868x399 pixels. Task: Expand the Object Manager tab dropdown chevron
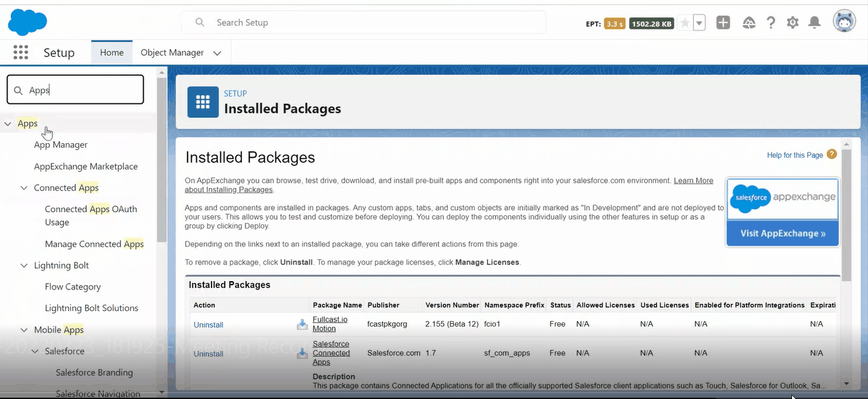pyautogui.click(x=217, y=53)
